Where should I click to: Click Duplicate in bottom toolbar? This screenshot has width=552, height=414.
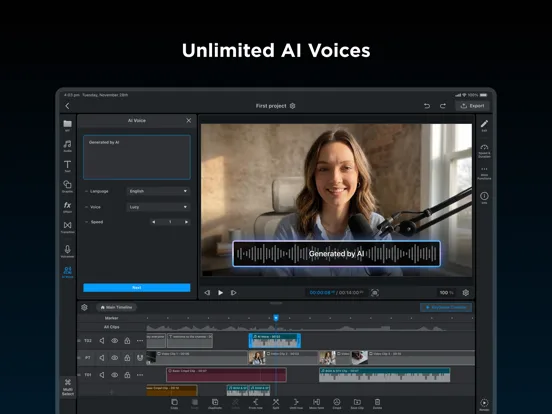(215, 403)
